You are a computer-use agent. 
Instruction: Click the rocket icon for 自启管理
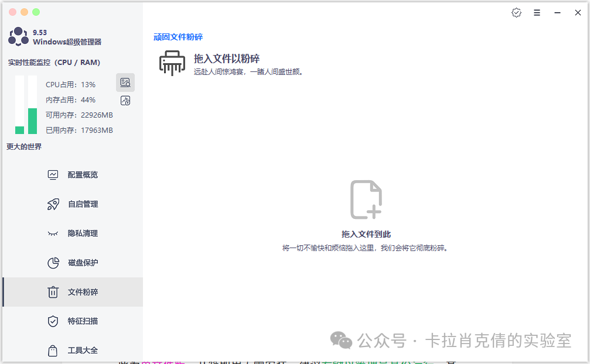[x=53, y=204]
